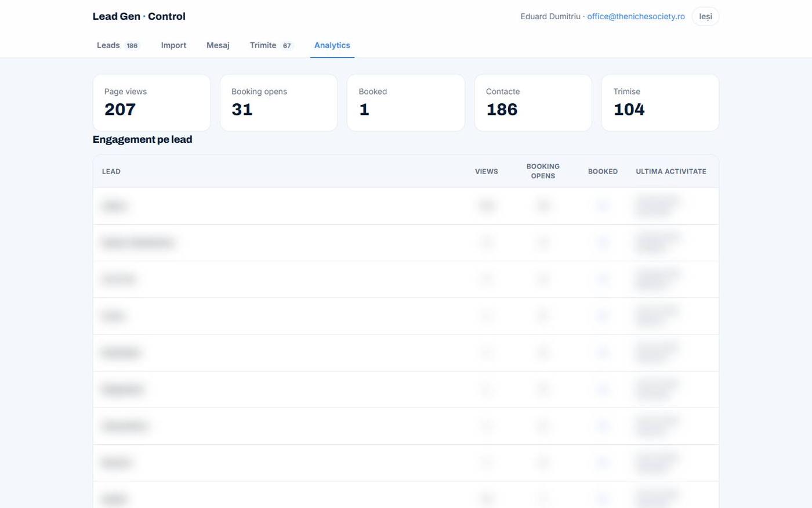This screenshot has height=508, width=812.
Task: Go to the Trimite tab
Action: coord(272,45)
